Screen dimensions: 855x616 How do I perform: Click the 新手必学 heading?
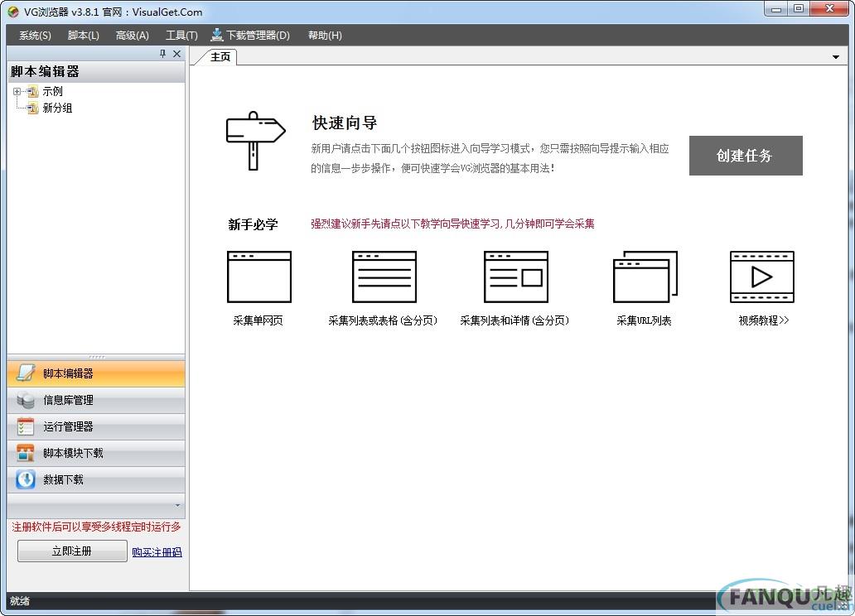click(x=253, y=224)
